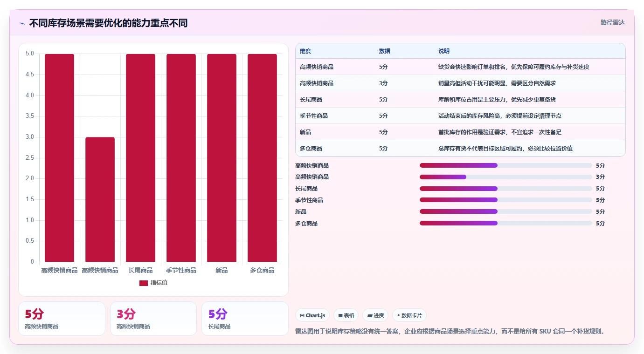Image resolution: width=644 pixels, height=354 pixels.
Task: Select the red 5分 高频快销商品 stat card
Action: point(62,319)
